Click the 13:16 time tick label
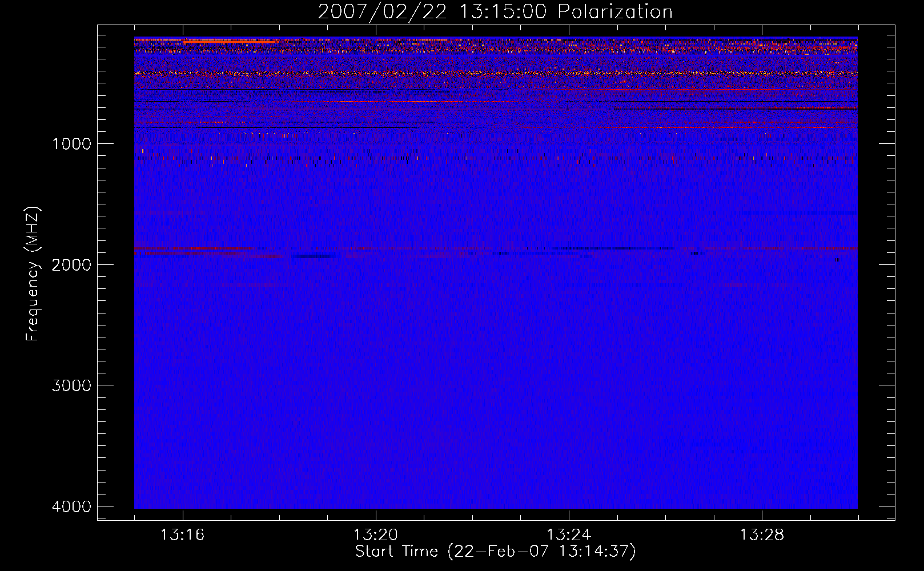Screen dimensions: 924x571 pyautogui.click(x=182, y=535)
